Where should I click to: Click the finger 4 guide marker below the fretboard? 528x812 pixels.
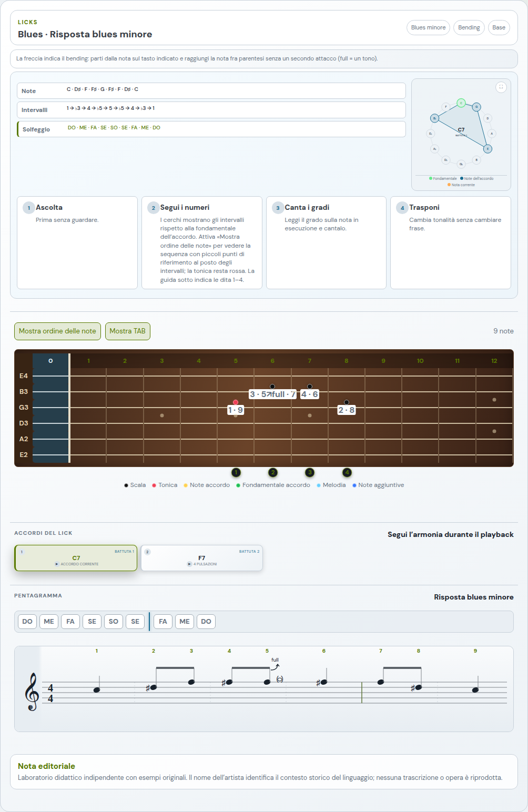pos(347,473)
